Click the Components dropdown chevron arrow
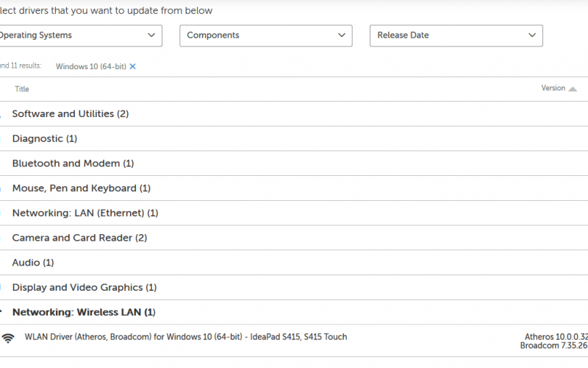Viewport: 588px width, 368px height. pos(341,35)
